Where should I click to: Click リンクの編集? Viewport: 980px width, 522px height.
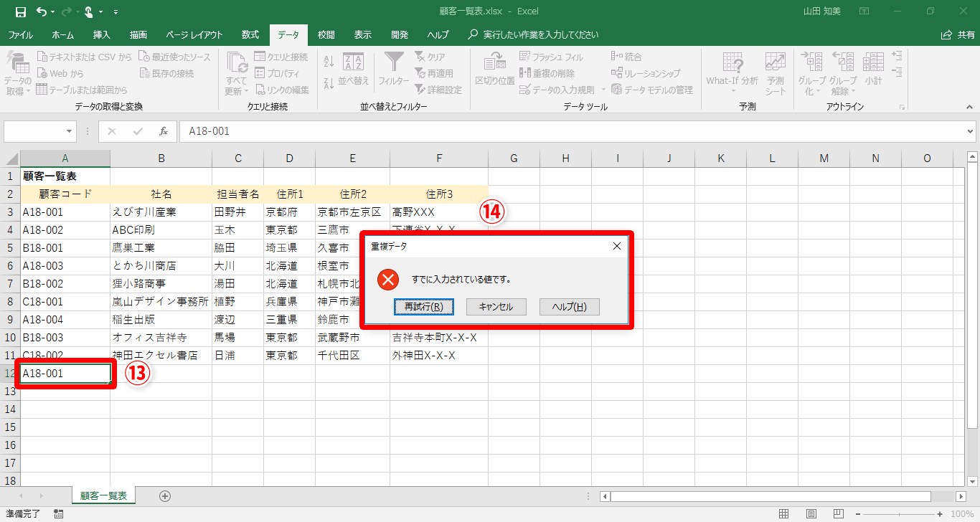(281, 90)
